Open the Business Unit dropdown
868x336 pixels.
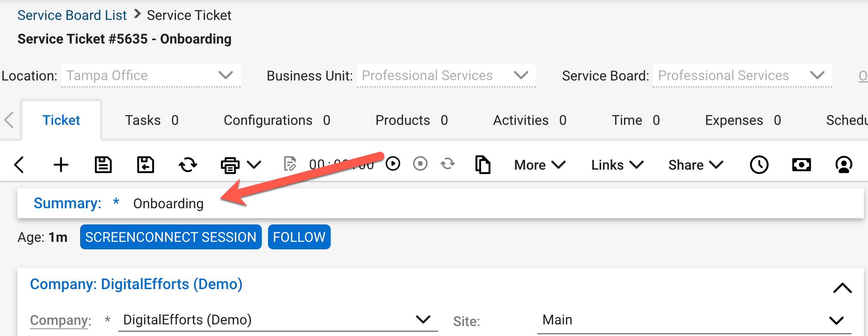(446, 75)
